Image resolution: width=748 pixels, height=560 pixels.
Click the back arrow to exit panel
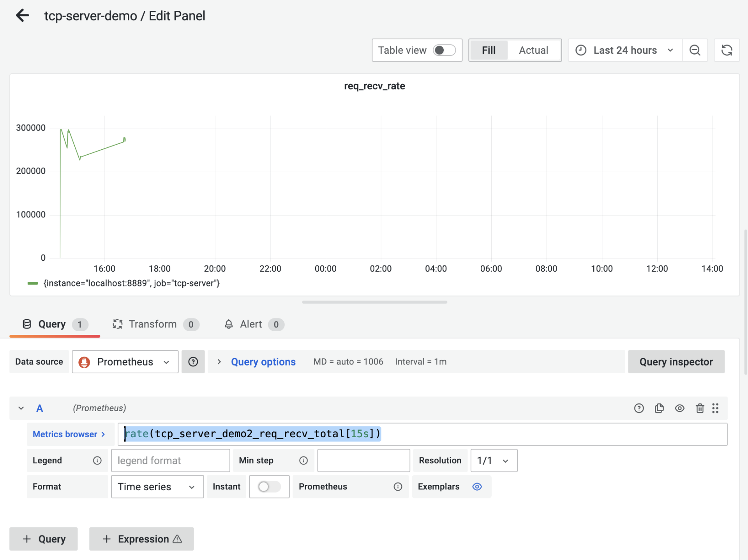coord(21,15)
